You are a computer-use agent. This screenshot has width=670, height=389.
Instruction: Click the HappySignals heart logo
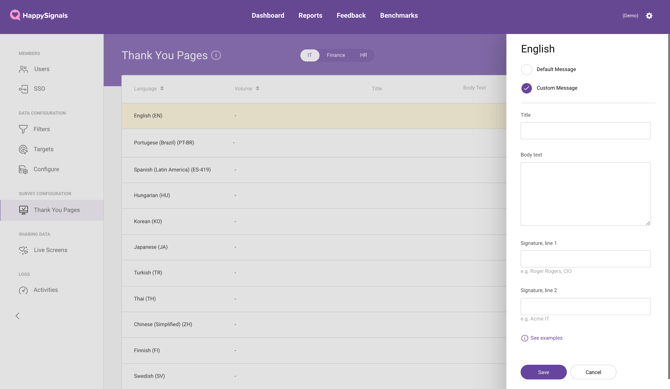tap(15, 15)
